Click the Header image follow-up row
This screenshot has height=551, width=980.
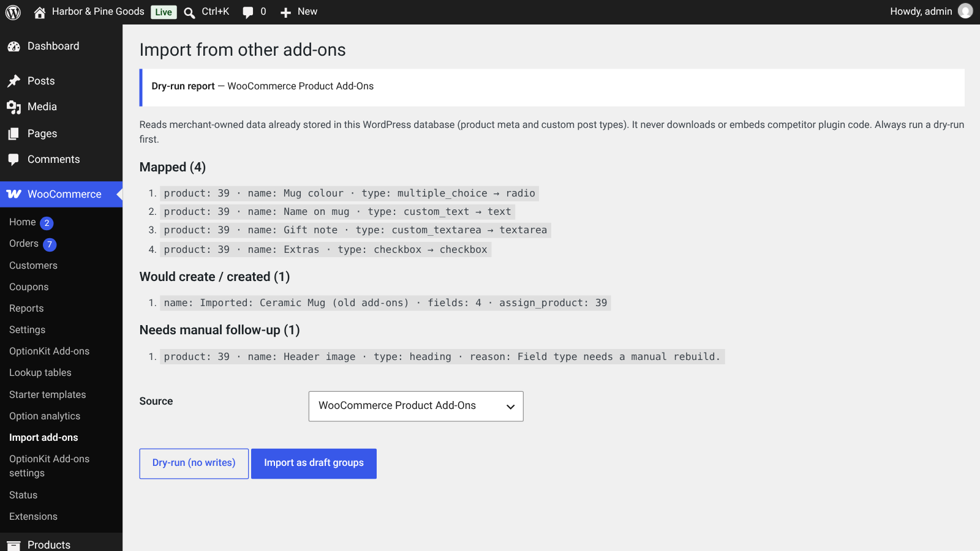tap(443, 357)
